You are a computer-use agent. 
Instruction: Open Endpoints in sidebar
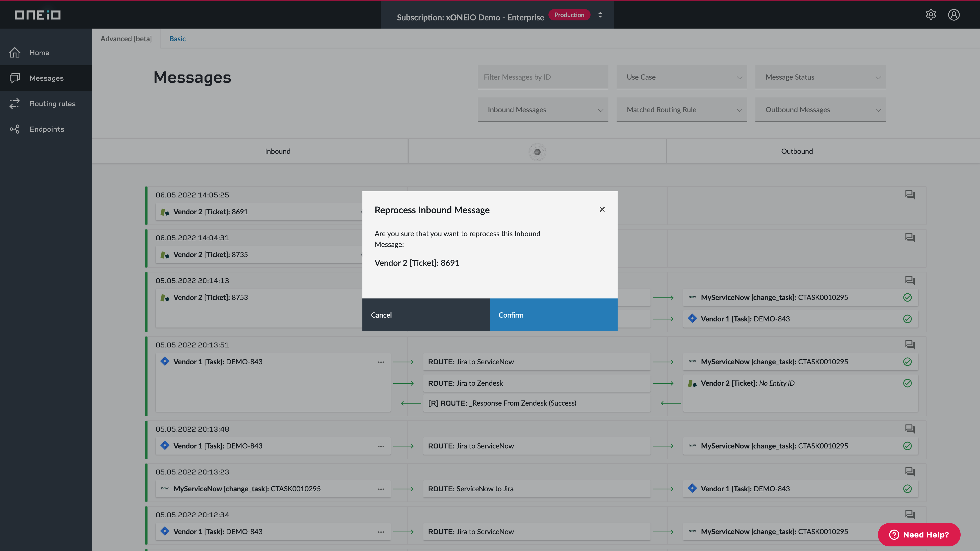[46, 129]
